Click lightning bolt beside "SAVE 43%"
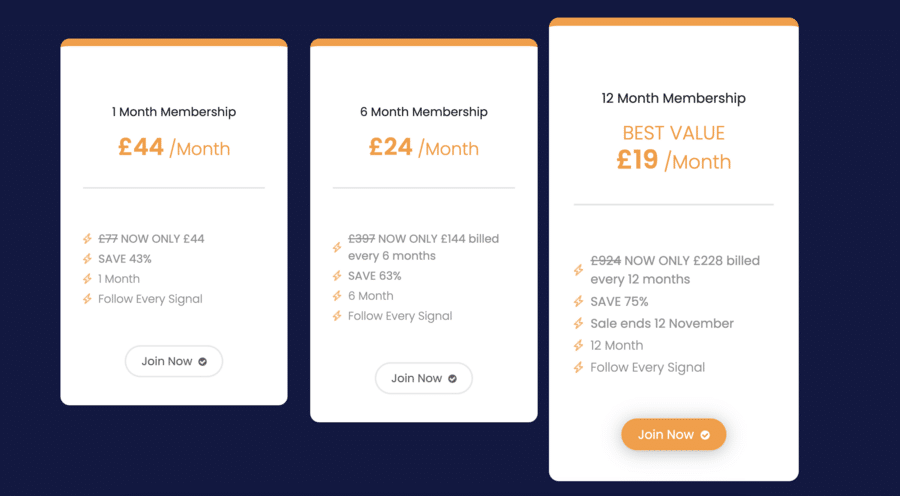Screen dimensions: 900x496 coord(88,259)
